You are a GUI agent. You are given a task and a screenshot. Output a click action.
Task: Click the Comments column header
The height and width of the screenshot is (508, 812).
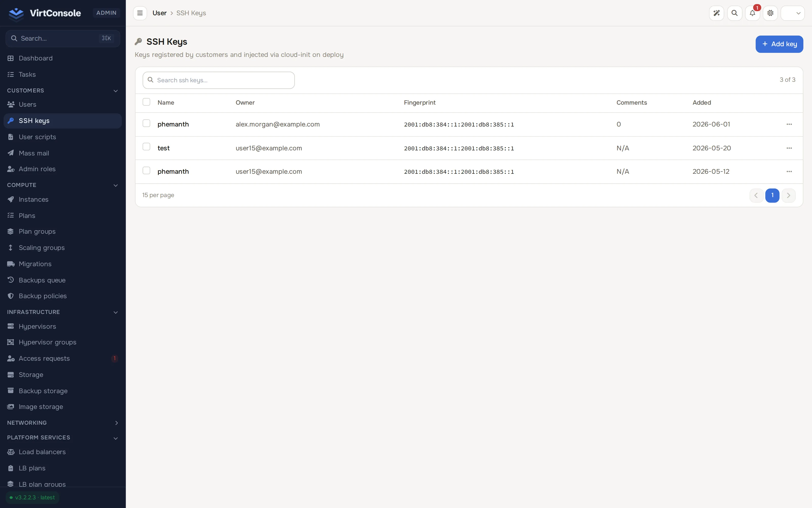[x=632, y=102]
